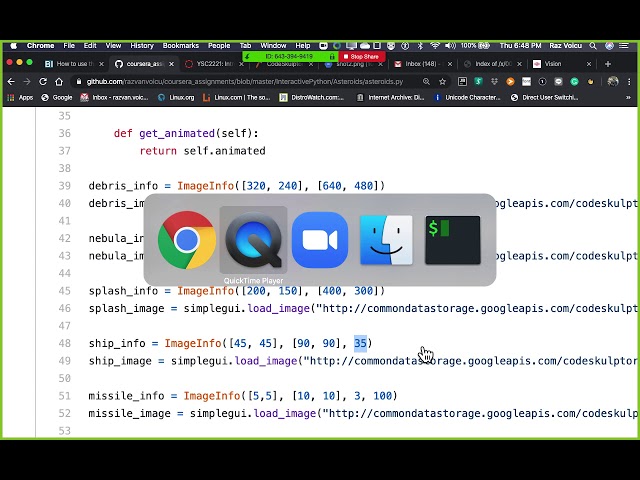This screenshot has width=640, height=480.
Task: Select Google Chrome in the app switcher
Action: pyautogui.click(x=187, y=240)
